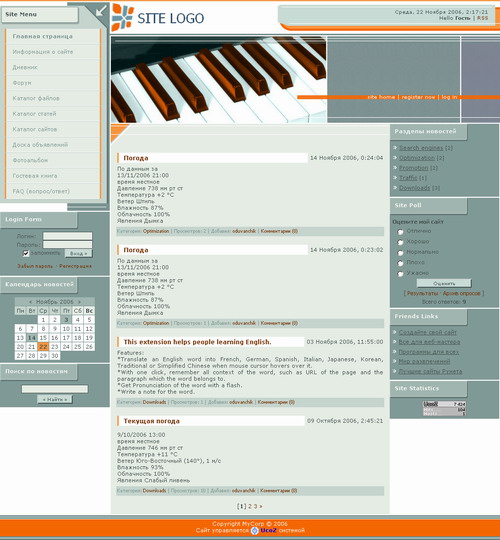
Task: Go to next page of news
Action: click(x=261, y=506)
